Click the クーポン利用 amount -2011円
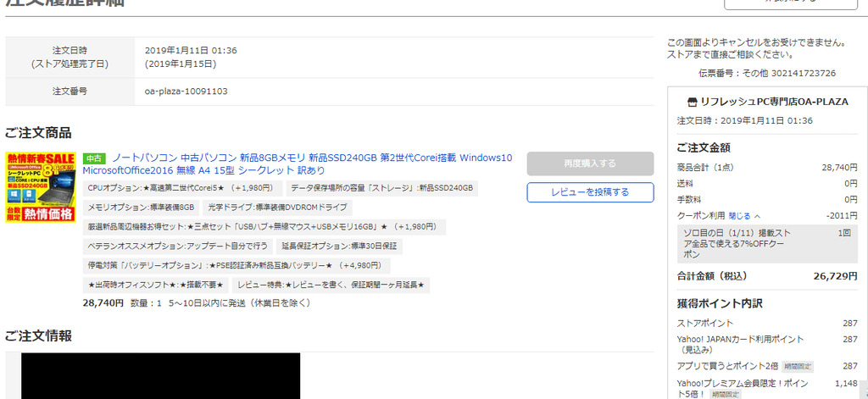 coord(842,216)
